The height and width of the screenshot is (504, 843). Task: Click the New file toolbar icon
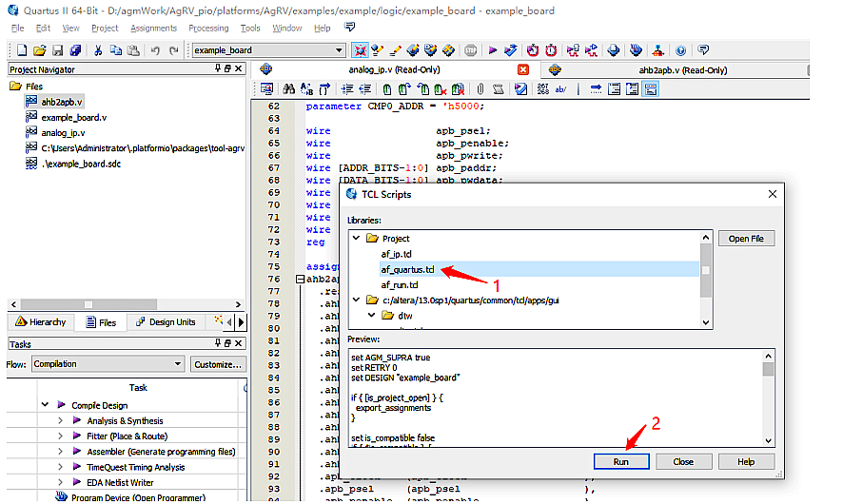(x=22, y=50)
